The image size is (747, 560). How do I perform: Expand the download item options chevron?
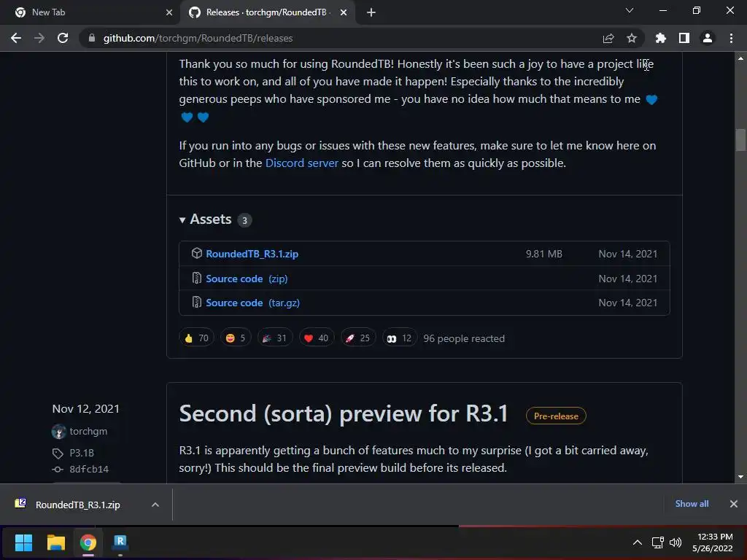(155, 505)
